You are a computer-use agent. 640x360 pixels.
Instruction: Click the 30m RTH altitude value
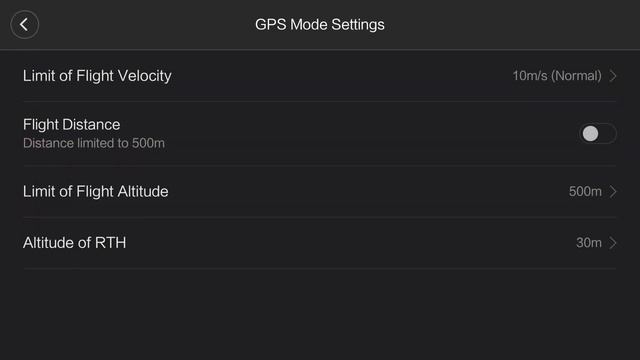click(x=589, y=243)
